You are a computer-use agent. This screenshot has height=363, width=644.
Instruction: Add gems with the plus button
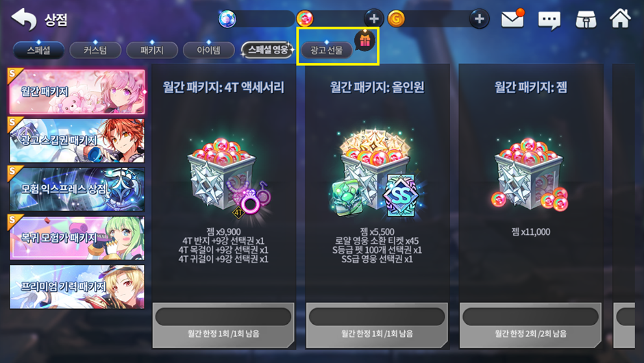(x=374, y=19)
